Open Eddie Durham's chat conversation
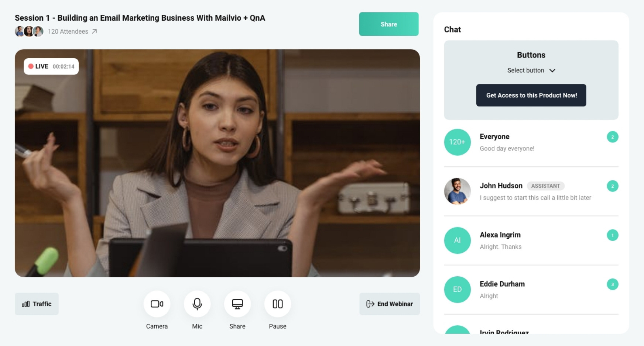Image resolution: width=644 pixels, height=346 pixels. pos(531,290)
